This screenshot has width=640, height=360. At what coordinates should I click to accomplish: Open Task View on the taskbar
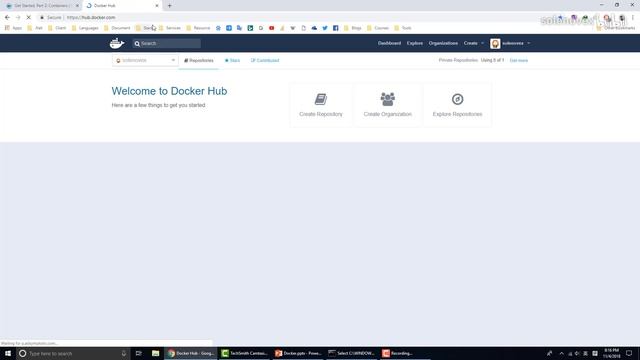pyautogui.click(x=138, y=353)
